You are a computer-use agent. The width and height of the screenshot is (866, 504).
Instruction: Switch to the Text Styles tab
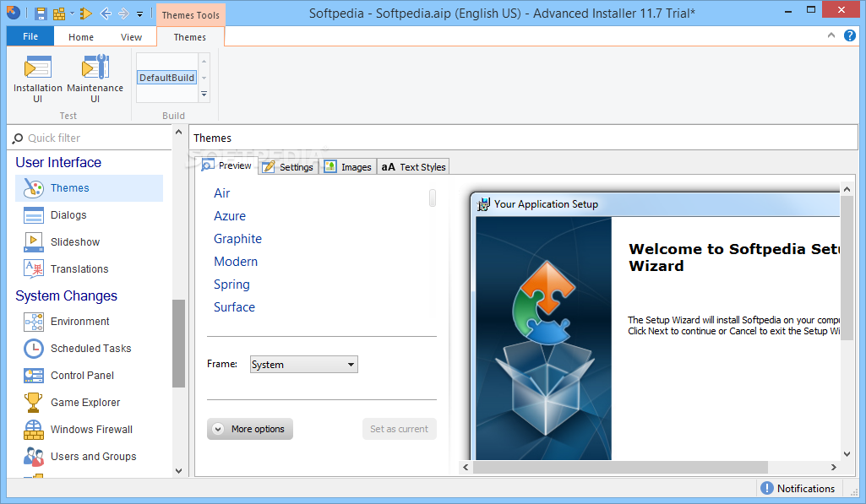[413, 167]
